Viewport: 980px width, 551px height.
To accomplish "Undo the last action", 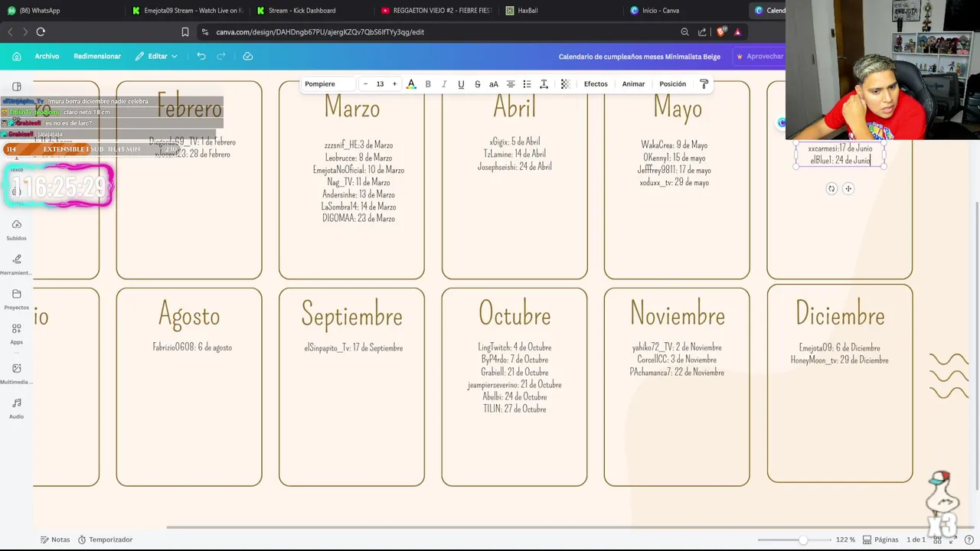I will [x=201, y=56].
